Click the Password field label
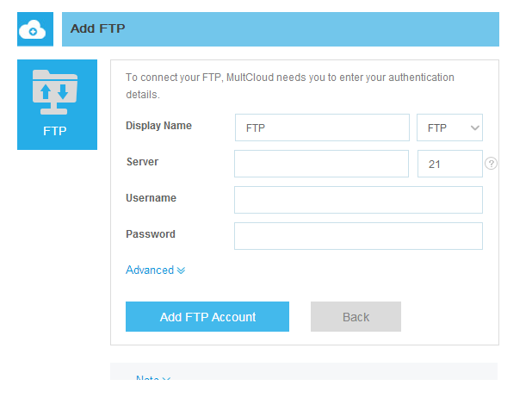532x398 pixels. pyautogui.click(x=151, y=234)
